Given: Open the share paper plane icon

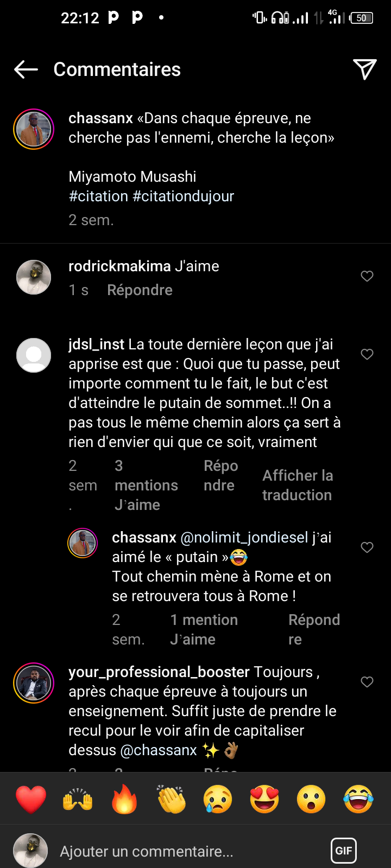Looking at the screenshot, I should coord(365,69).
